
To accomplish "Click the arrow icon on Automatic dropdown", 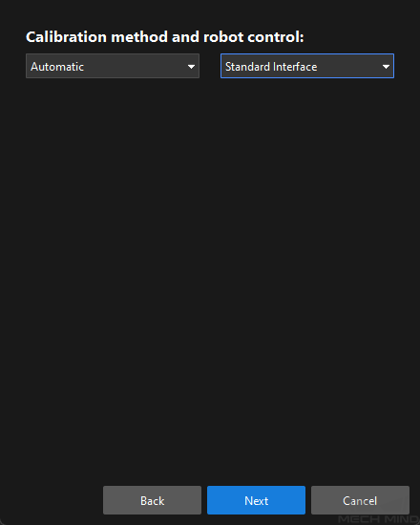I will click(x=191, y=67).
